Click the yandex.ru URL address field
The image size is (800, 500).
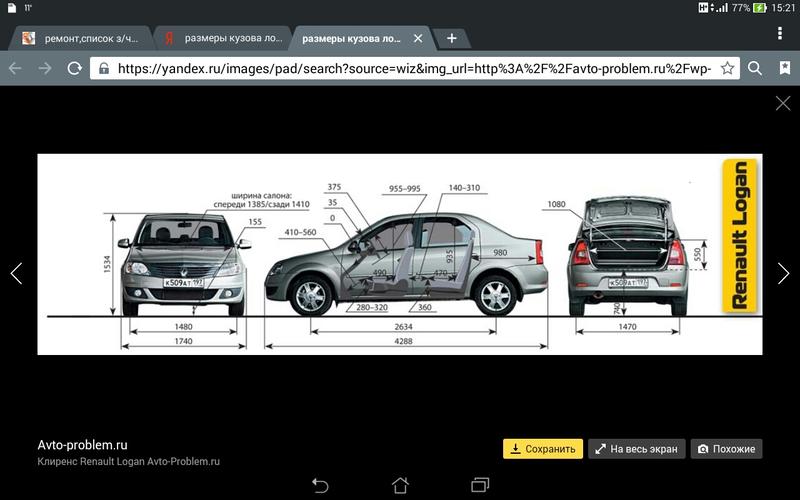pyautogui.click(x=415, y=68)
